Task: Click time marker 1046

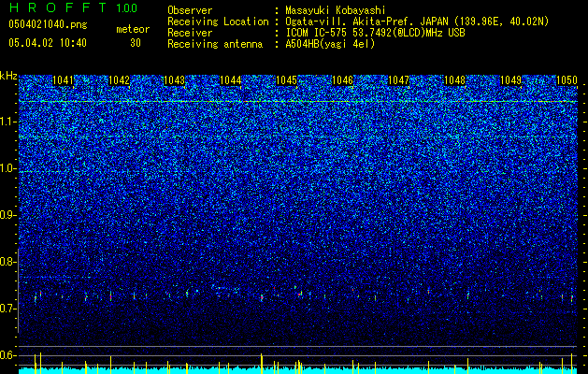Action: click(342, 80)
